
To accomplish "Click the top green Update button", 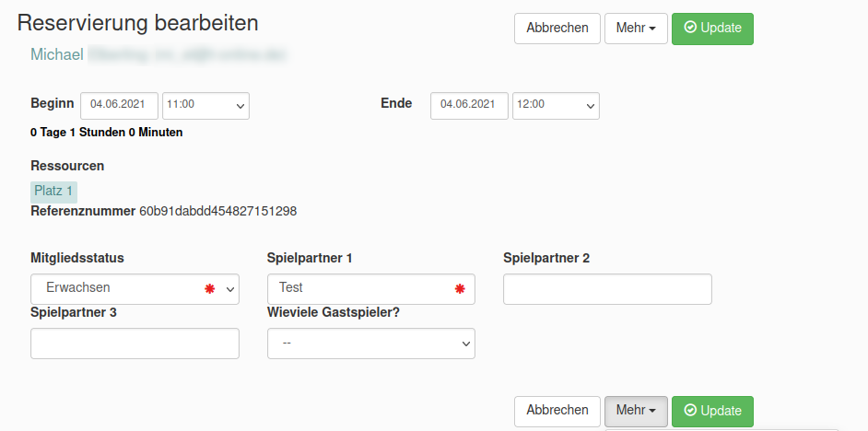I will pos(712,29).
